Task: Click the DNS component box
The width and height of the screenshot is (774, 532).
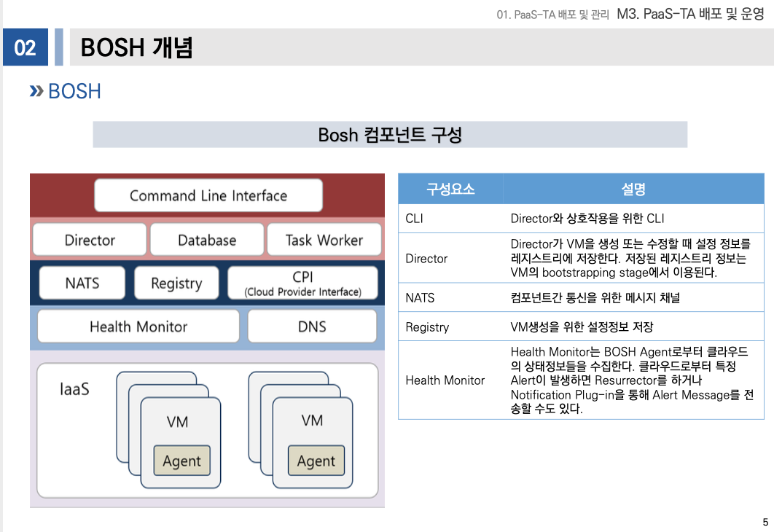Action: [312, 326]
